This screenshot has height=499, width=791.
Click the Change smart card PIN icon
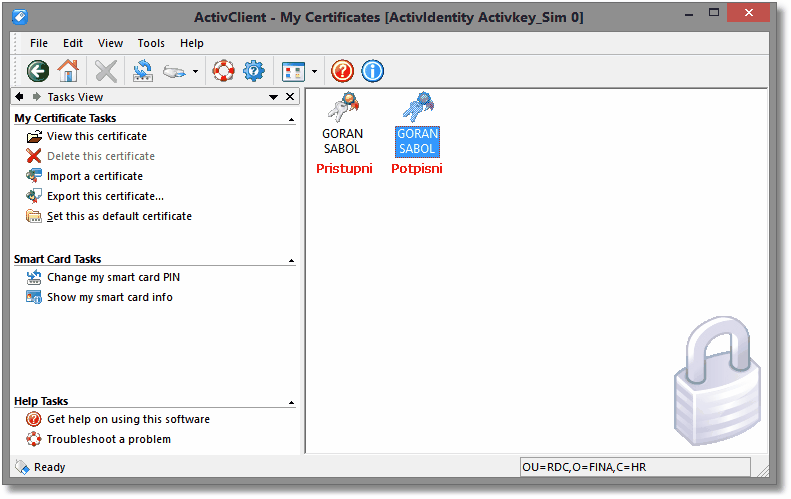click(x=34, y=277)
